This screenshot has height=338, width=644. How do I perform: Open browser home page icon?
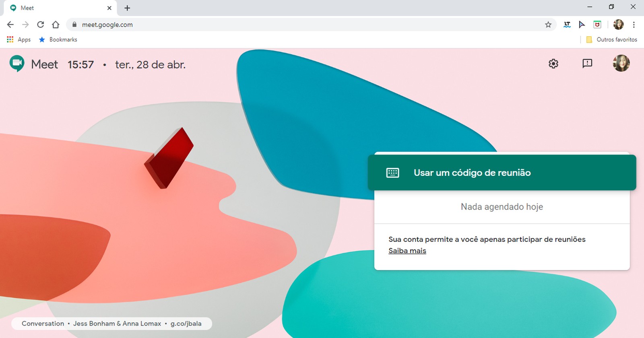coord(56,25)
